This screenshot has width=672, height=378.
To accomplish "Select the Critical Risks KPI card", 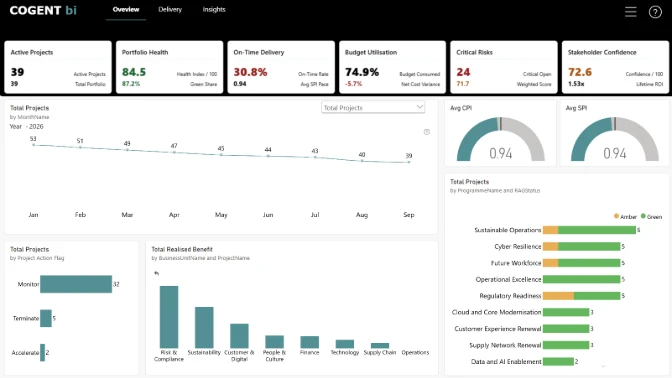I will tap(504, 67).
